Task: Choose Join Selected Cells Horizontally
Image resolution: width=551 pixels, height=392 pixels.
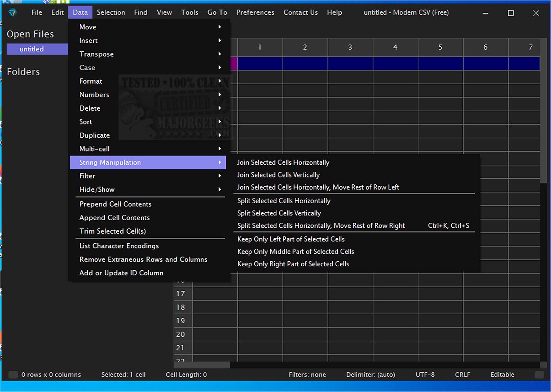Action: 283,162
